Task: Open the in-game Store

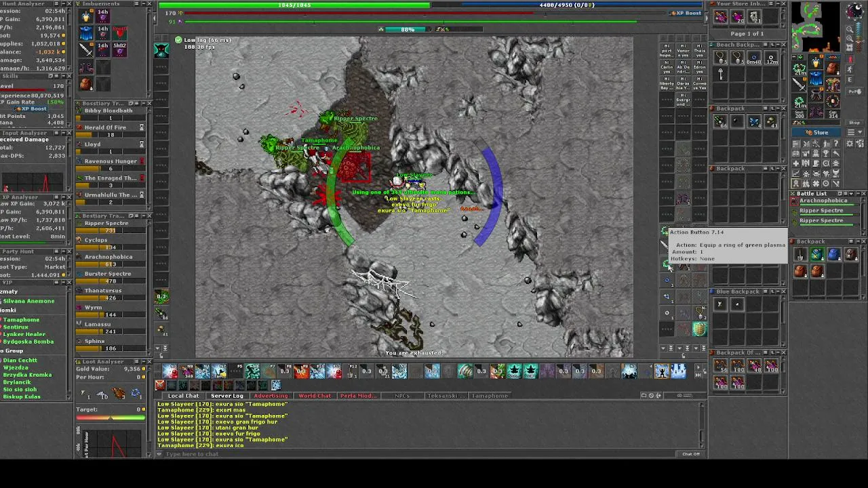Action: [x=817, y=133]
